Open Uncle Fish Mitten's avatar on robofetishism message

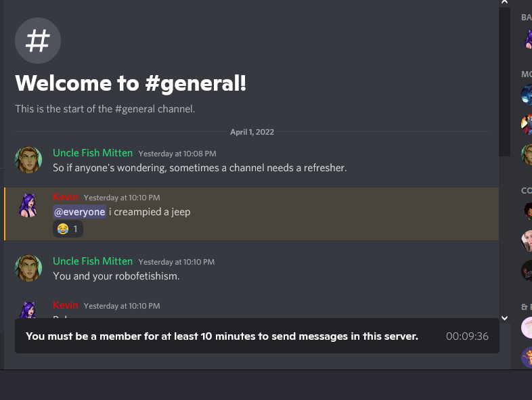click(28, 268)
